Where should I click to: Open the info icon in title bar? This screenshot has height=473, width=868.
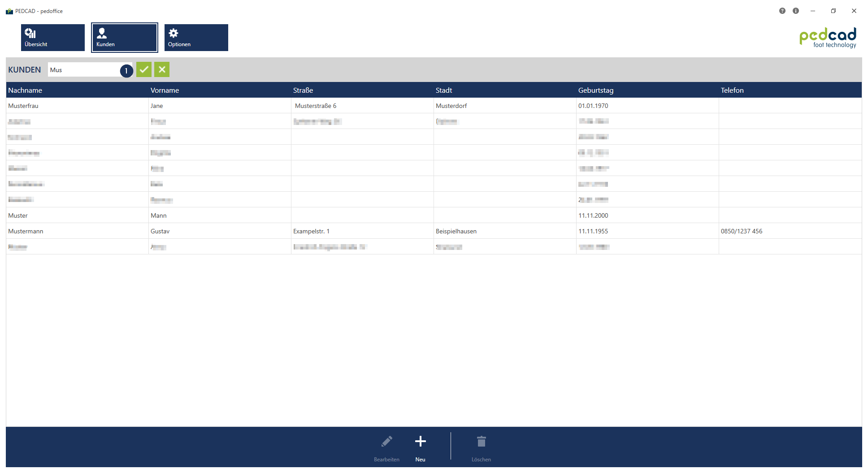click(796, 11)
